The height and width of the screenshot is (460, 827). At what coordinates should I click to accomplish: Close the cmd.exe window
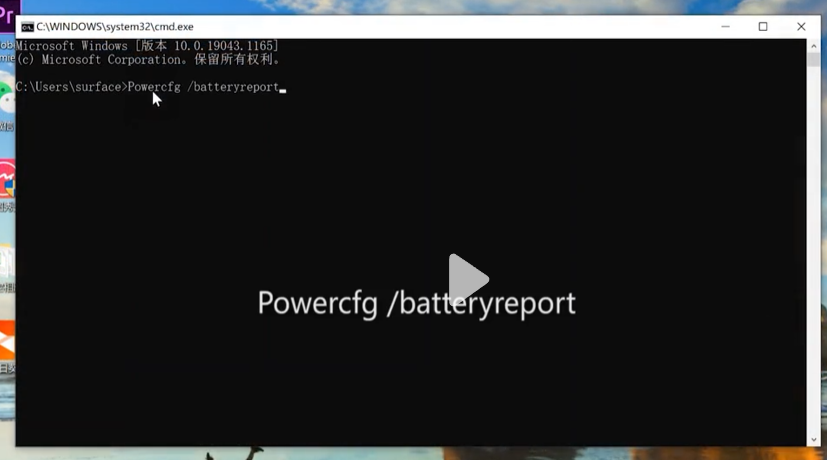click(x=801, y=27)
